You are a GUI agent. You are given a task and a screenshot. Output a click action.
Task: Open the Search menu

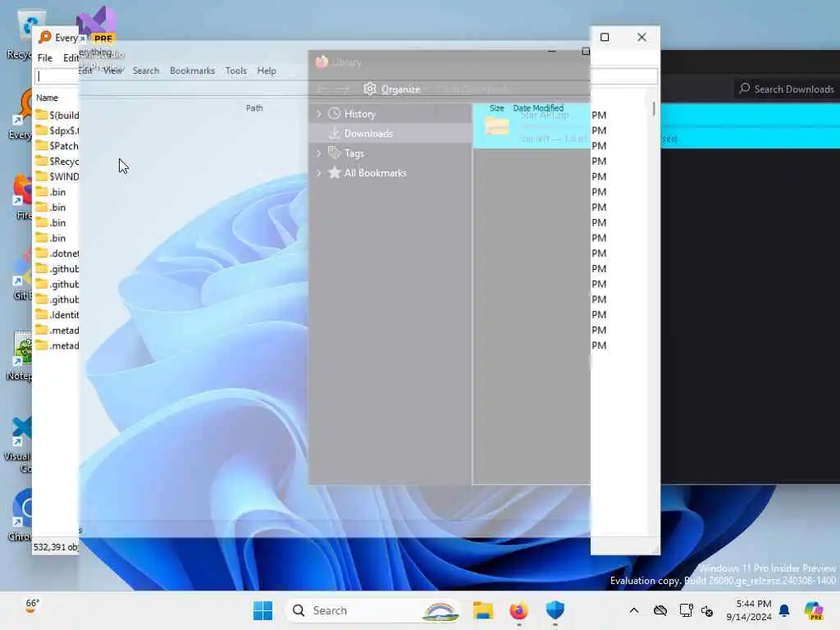coord(146,71)
